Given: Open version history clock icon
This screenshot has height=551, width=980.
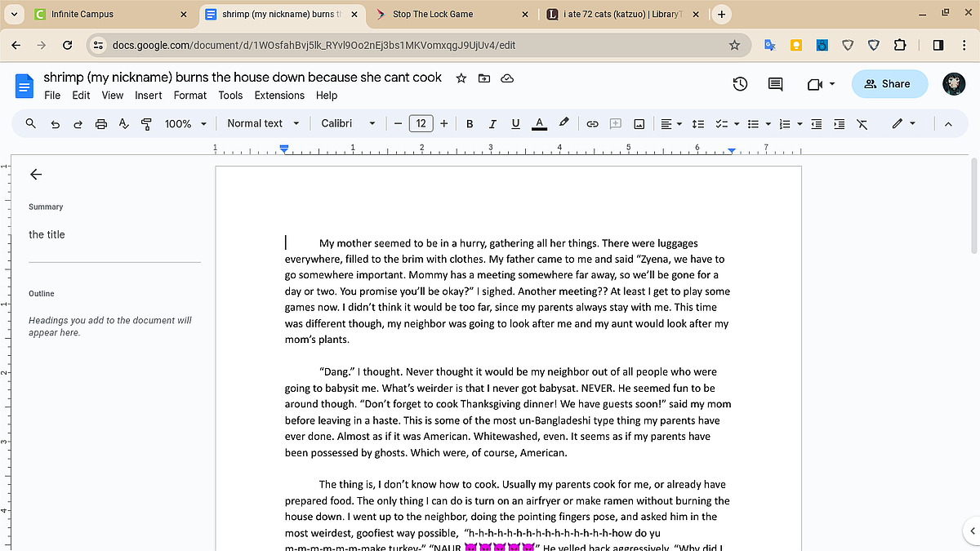Looking at the screenshot, I should coord(740,84).
